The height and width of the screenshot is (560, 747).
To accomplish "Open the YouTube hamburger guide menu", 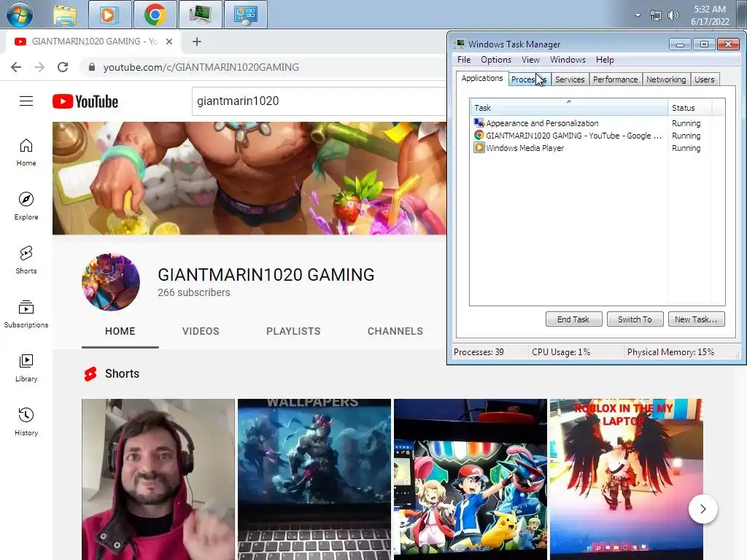I will pyautogui.click(x=26, y=101).
